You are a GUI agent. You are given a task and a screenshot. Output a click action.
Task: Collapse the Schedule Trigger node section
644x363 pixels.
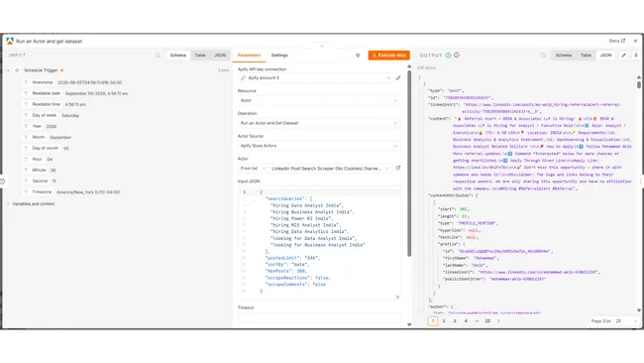point(8,70)
